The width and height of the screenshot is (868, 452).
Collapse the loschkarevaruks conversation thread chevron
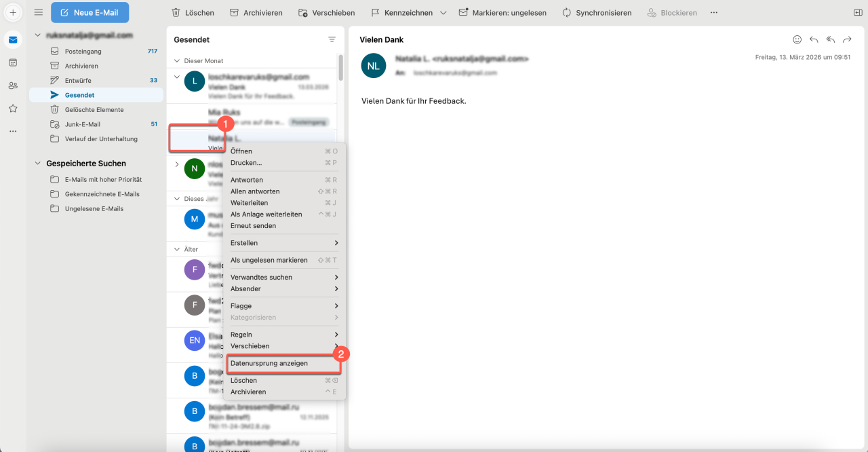click(x=178, y=77)
